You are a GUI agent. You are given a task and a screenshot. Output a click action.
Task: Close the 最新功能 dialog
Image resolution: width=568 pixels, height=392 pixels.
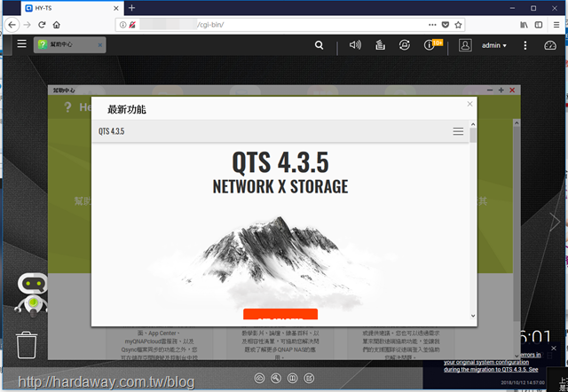pyautogui.click(x=469, y=104)
